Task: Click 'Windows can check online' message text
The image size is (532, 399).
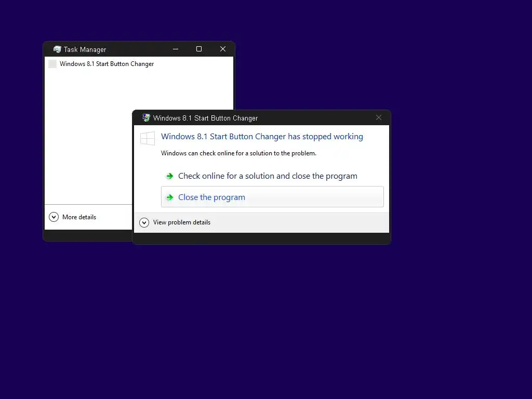Action: point(238,153)
